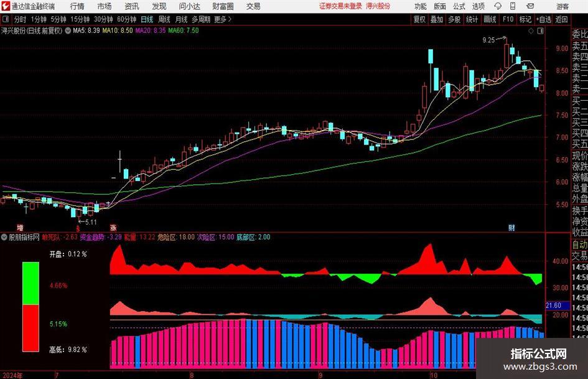Click the 5.11 low price label
The height and width of the screenshot is (379, 588).
click(x=91, y=222)
